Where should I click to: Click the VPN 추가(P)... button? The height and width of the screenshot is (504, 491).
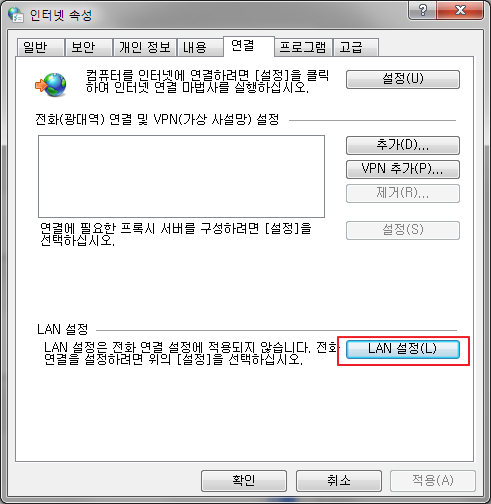[403, 169]
